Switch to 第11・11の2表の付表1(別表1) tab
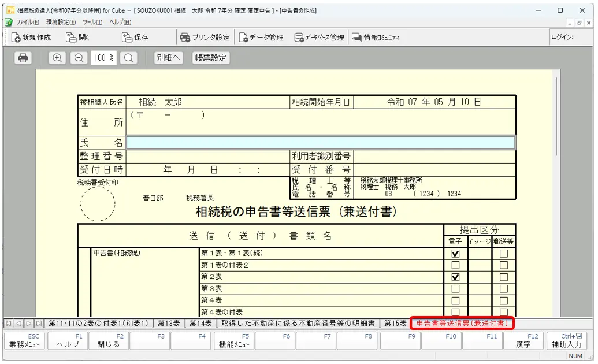The width and height of the screenshot is (598, 364). tap(98, 324)
